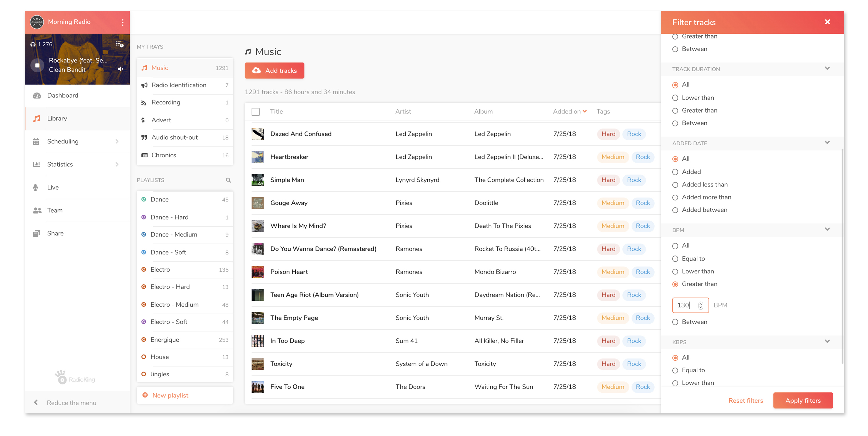Screen dimensions: 868x436
Task: Open the Radio Identification tray
Action: coord(179,85)
